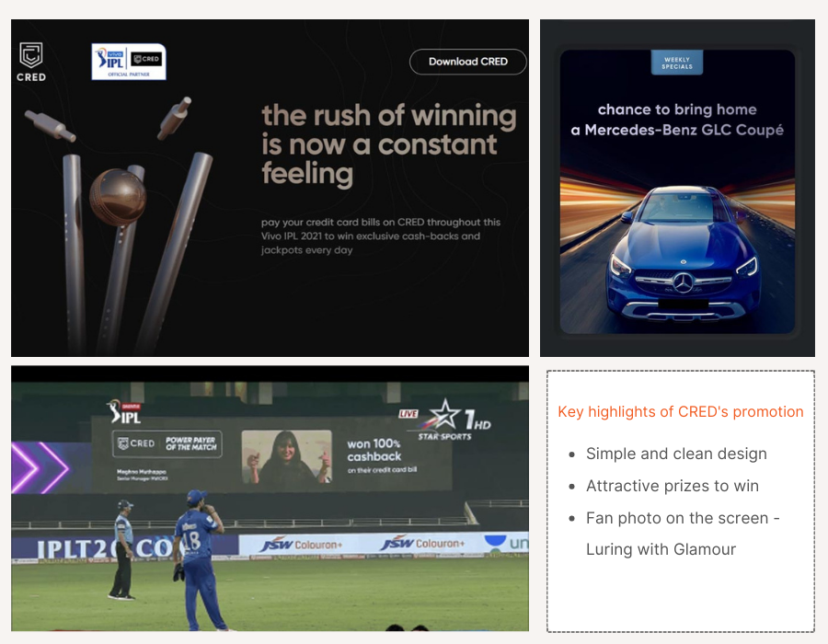The width and height of the screenshot is (828, 644).
Task: Click the LIVE badge on broadcast
Action: [x=408, y=414]
